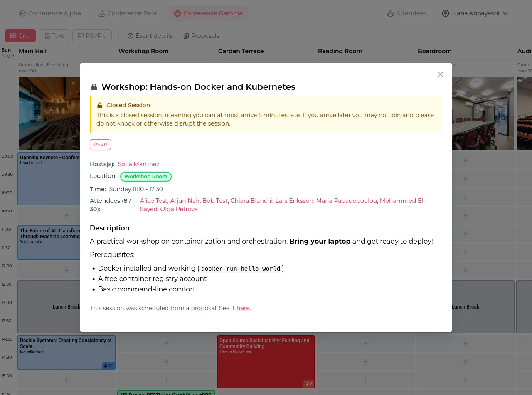Click the Attendees people icon
Image resolution: width=532 pixels, height=395 pixels.
coord(390,13)
